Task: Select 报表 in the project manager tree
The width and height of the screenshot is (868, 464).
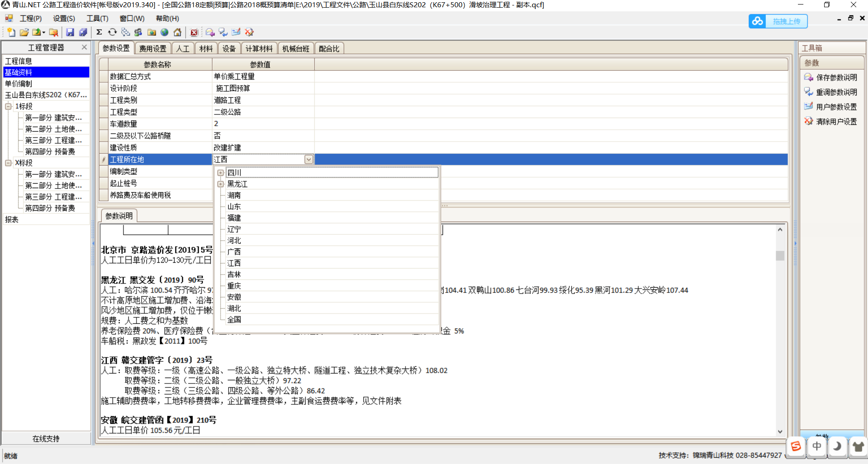Action: point(12,219)
